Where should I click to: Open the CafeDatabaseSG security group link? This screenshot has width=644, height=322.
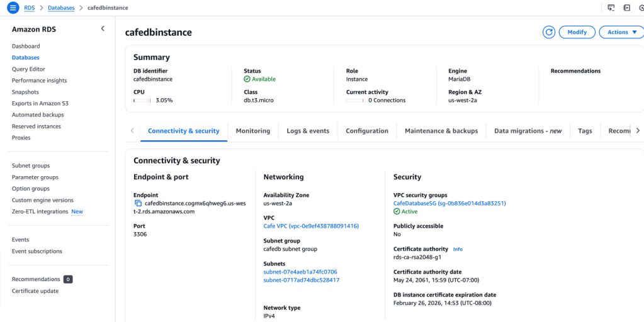[449, 203]
